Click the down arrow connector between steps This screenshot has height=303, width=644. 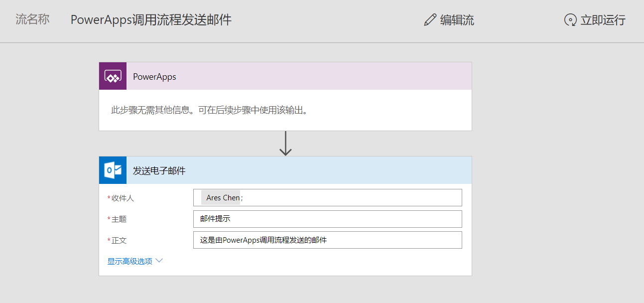(x=285, y=144)
